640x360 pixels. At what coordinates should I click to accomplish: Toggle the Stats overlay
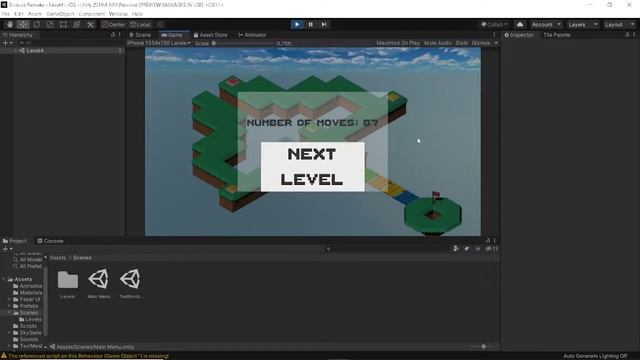point(462,43)
